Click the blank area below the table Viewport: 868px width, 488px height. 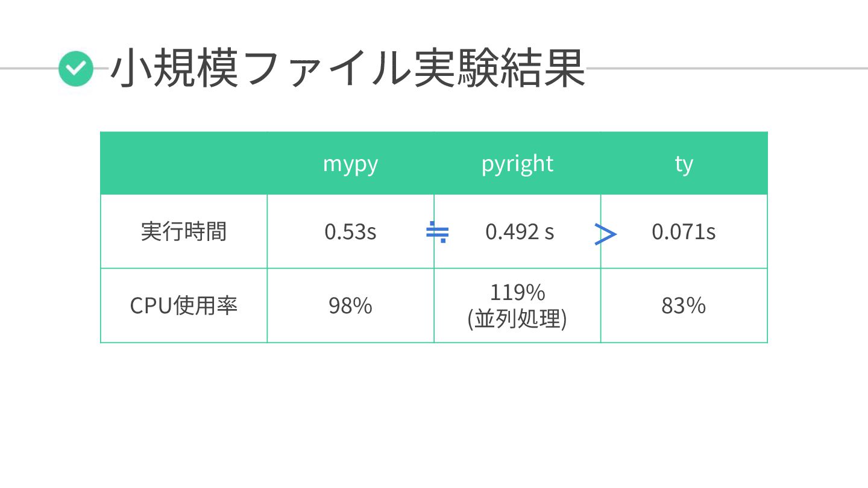point(434,416)
